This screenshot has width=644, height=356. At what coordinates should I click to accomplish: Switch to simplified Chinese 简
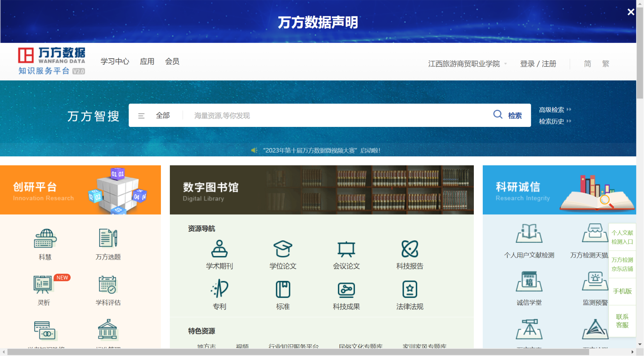pyautogui.click(x=587, y=64)
